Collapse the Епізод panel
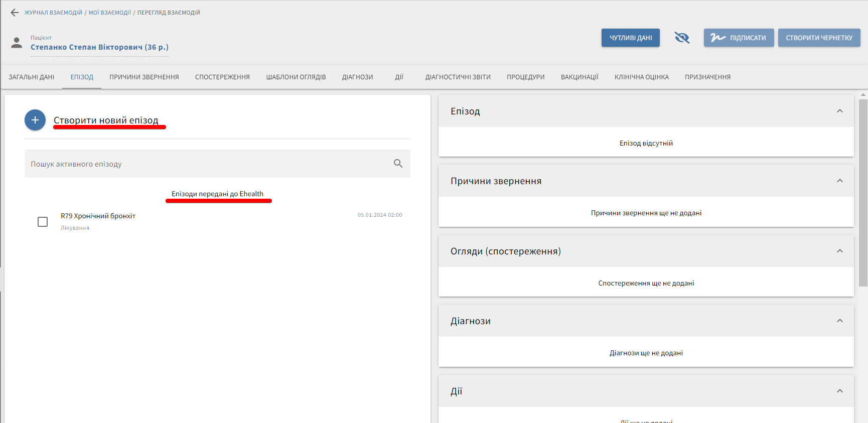This screenshot has width=868, height=423. [839, 111]
